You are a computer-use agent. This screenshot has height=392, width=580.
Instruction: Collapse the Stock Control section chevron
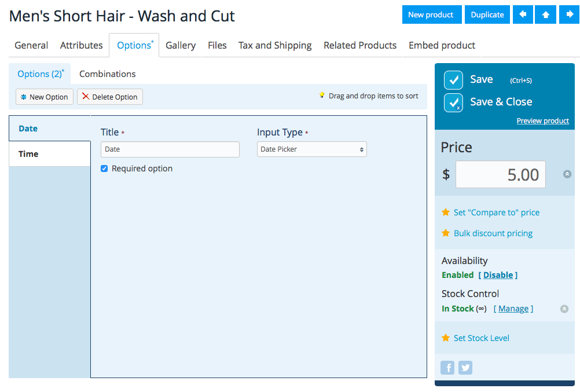point(564,309)
